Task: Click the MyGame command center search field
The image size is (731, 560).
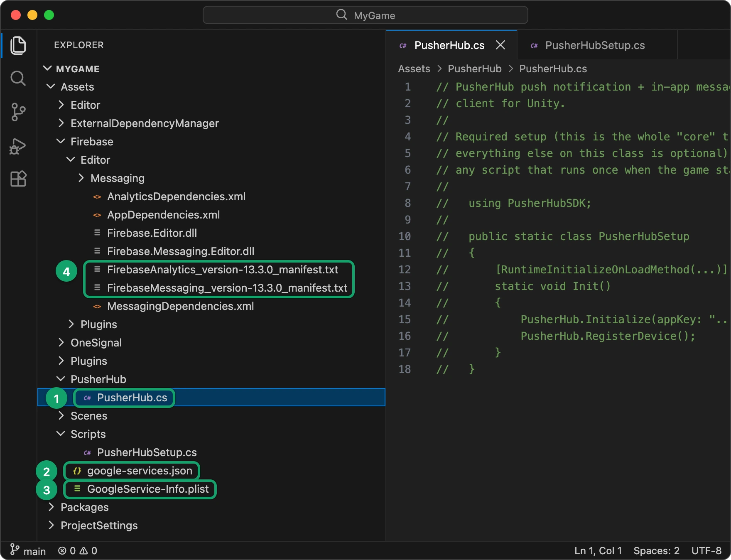Action: pos(365,15)
